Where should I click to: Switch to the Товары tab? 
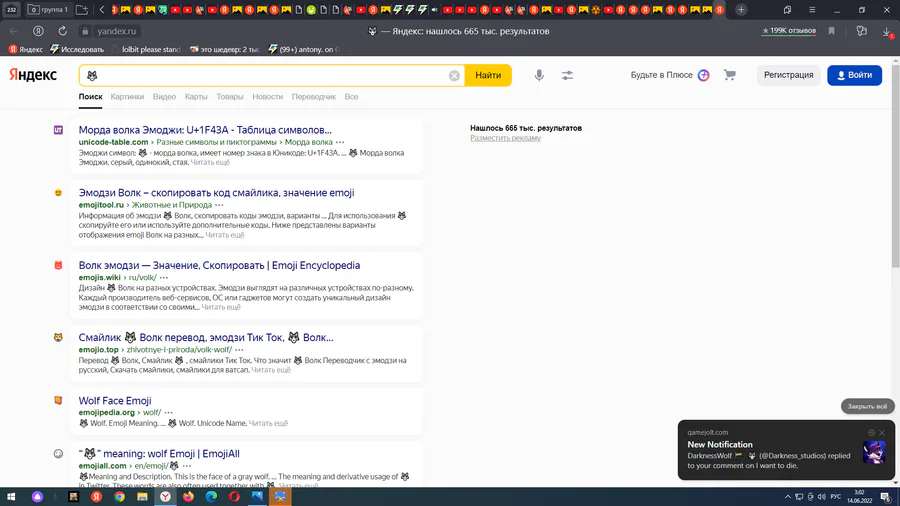point(230,97)
